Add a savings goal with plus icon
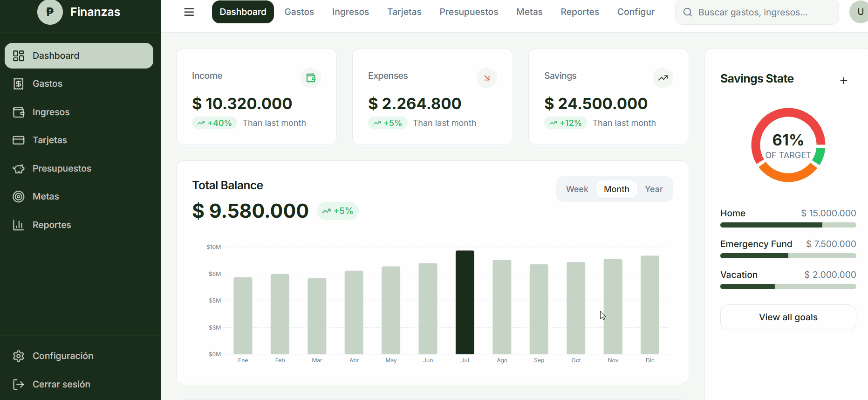 coord(844,81)
